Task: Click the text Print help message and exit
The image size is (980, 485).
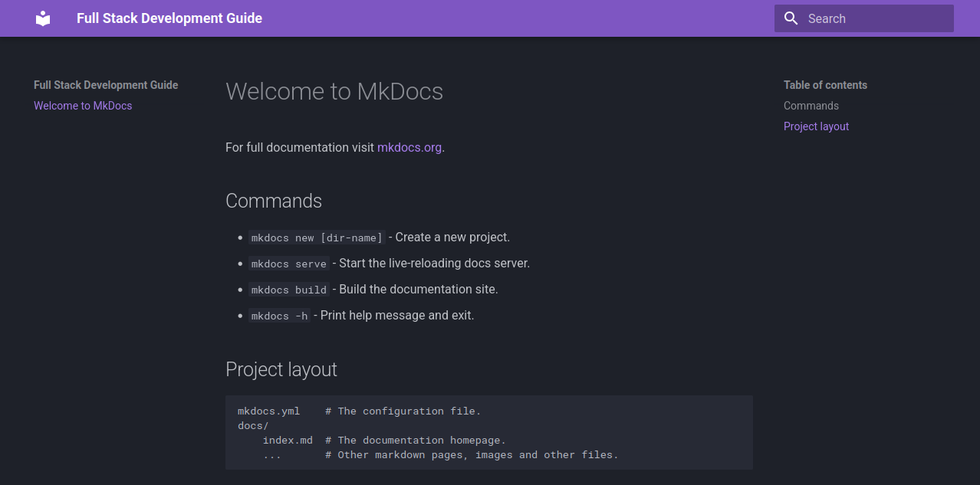Action: (x=397, y=316)
